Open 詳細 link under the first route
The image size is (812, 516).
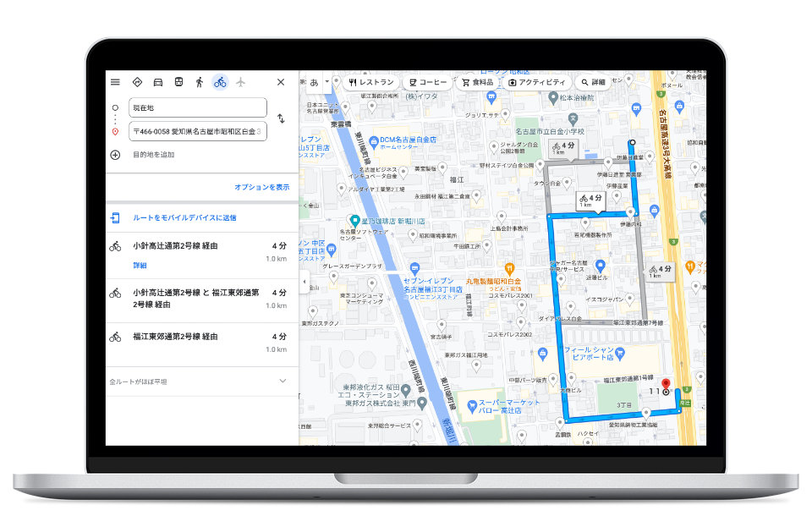(x=140, y=266)
